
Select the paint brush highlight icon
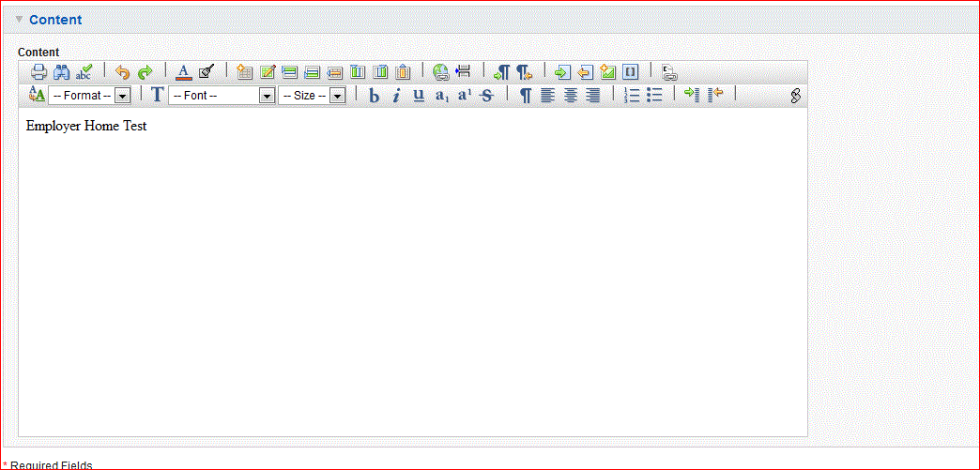(x=206, y=72)
